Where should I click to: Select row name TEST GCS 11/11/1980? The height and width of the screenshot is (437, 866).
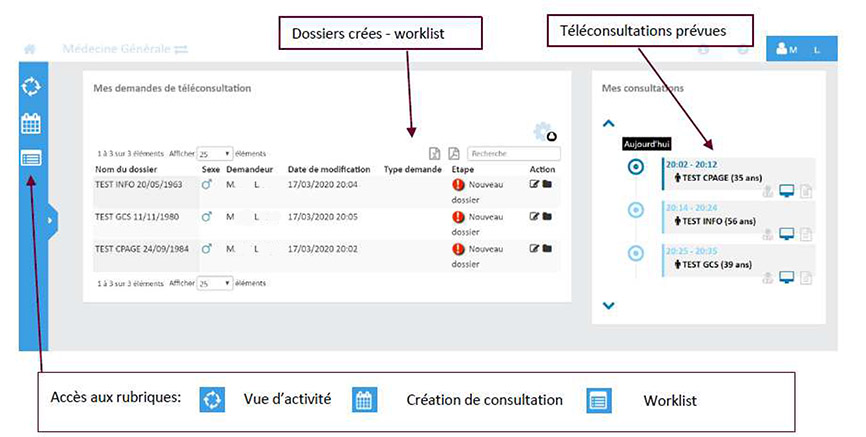click(136, 217)
